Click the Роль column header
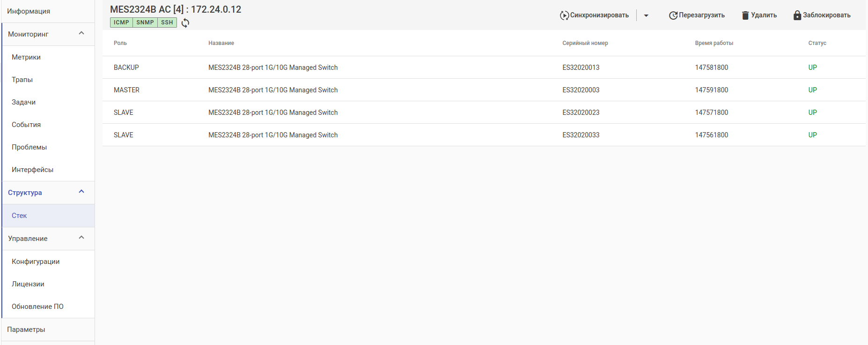 click(120, 43)
